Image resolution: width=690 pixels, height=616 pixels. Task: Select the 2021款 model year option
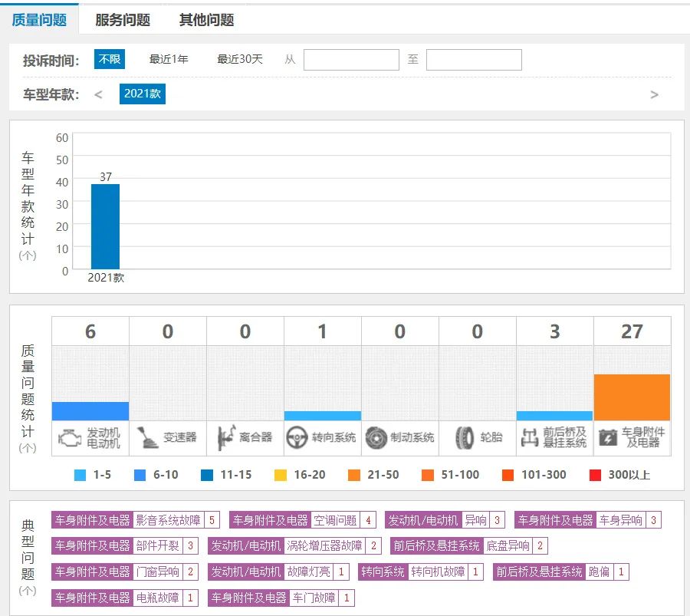tap(143, 94)
